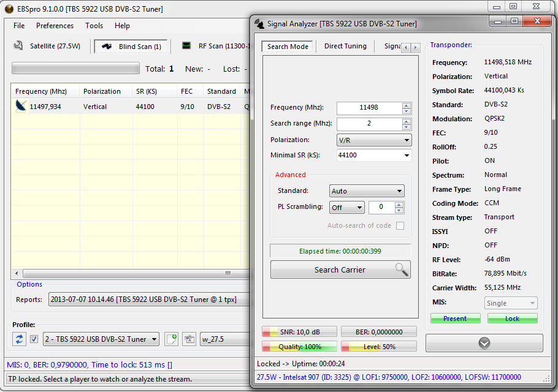
Task: Click the magnifier icon on Search Carrier
Action: [x=402, y=269]
